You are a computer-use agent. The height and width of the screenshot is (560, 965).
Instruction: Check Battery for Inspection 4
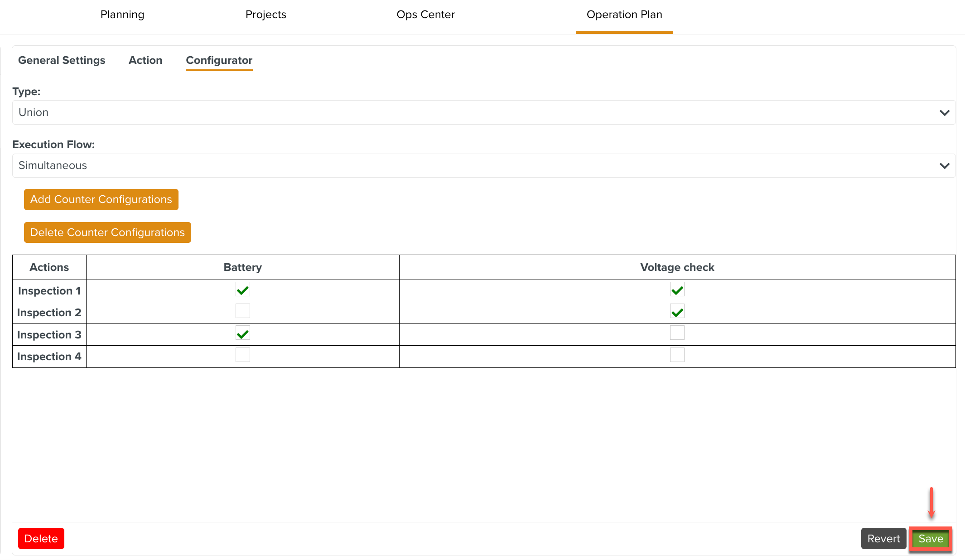point(242,355)
